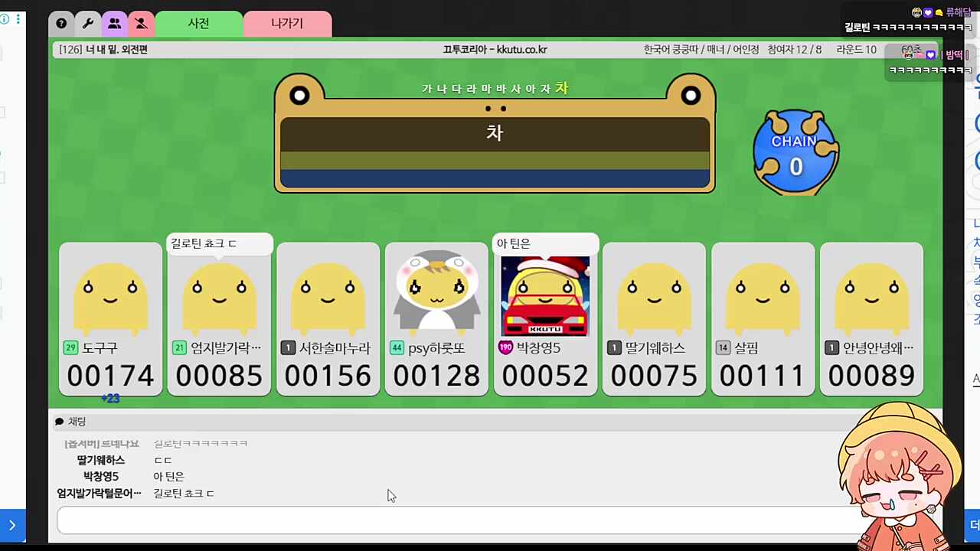This screenshot has height=551, width=980.
Task: Click the level 1 badge of 안녕안녕왜
Action: [831, 348]
